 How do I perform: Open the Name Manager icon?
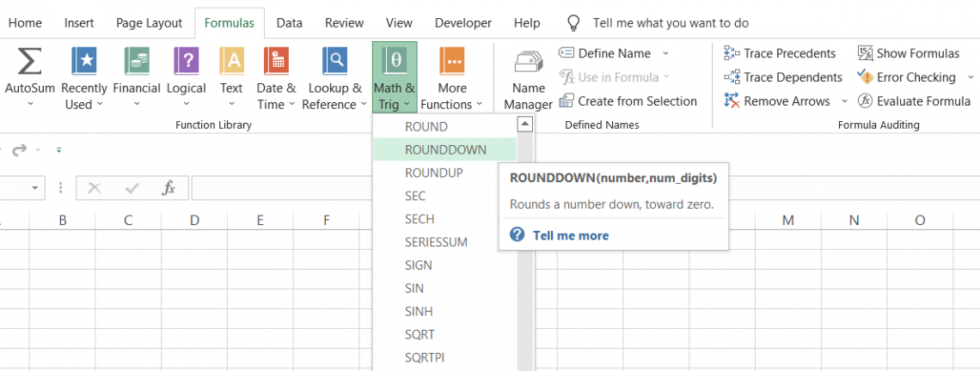click(x=528, y=64)
